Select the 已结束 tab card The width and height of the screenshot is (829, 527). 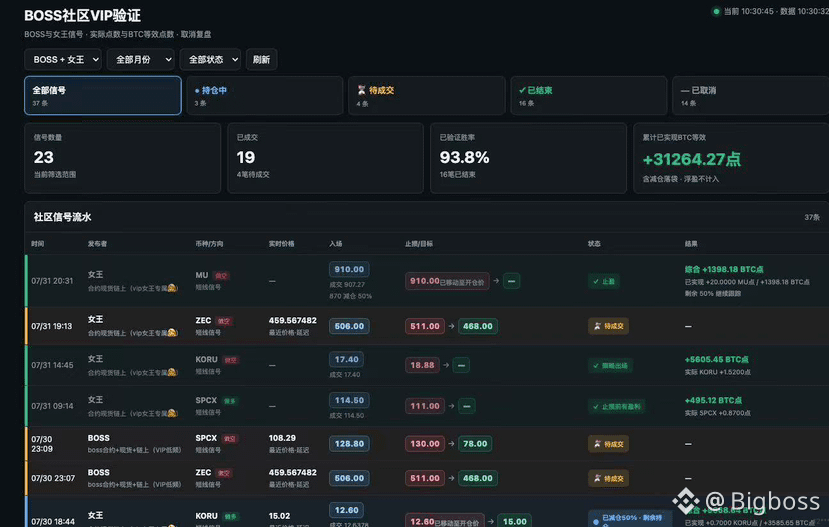coord(589,96)
